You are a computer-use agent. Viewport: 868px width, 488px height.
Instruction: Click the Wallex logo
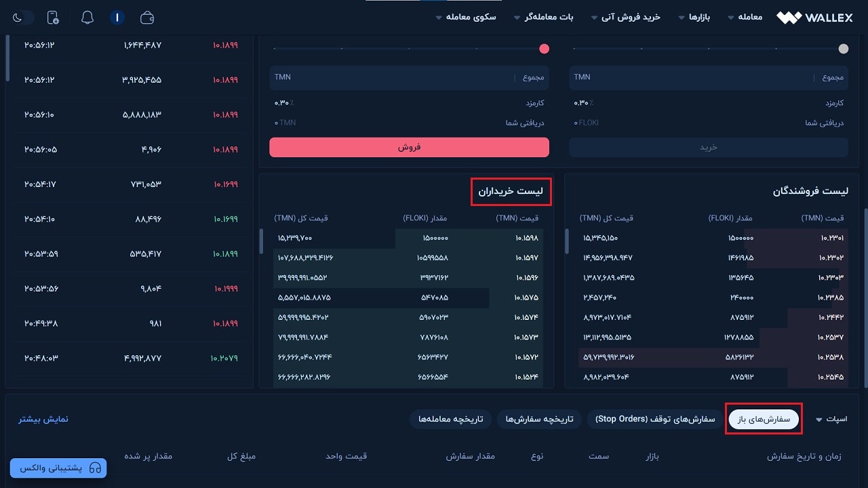click(814, 18)
